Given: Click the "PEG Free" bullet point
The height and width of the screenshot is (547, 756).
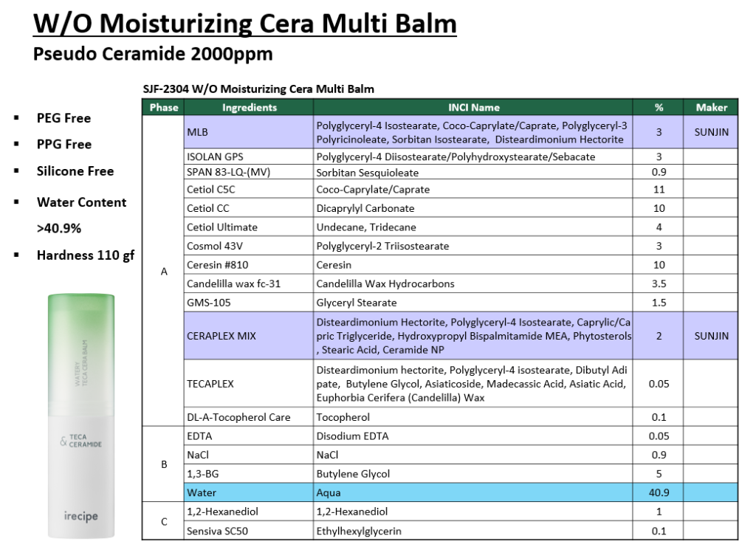Looking at the screenshot, I should 64,118.
